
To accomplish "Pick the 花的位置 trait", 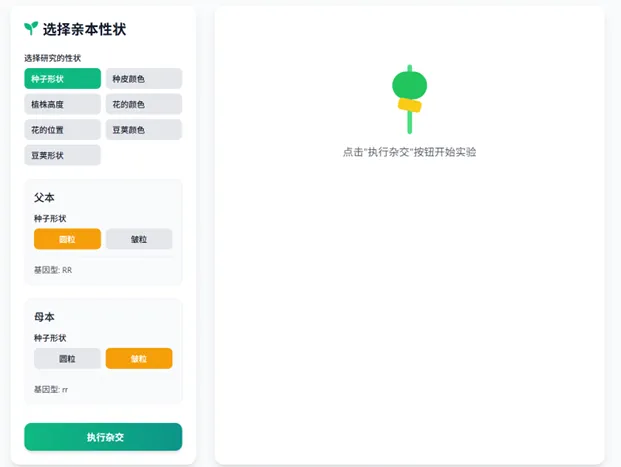I will (x=63, y=130).
